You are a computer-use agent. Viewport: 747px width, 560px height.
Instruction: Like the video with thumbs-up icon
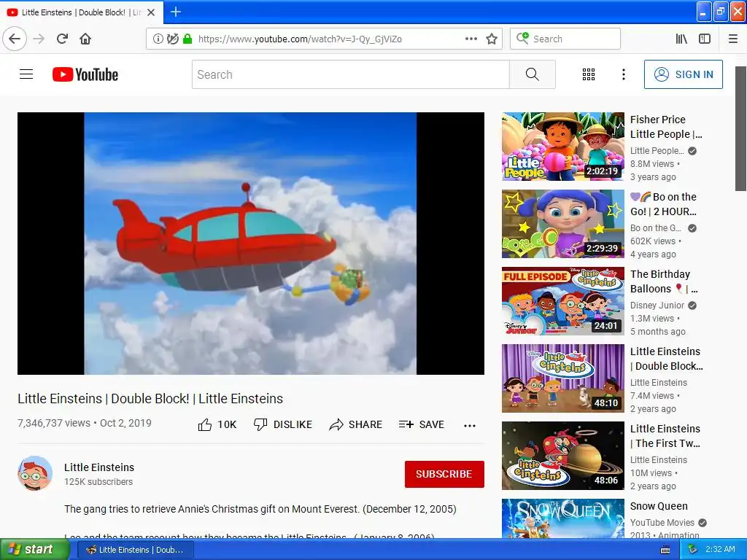[205, 425]
